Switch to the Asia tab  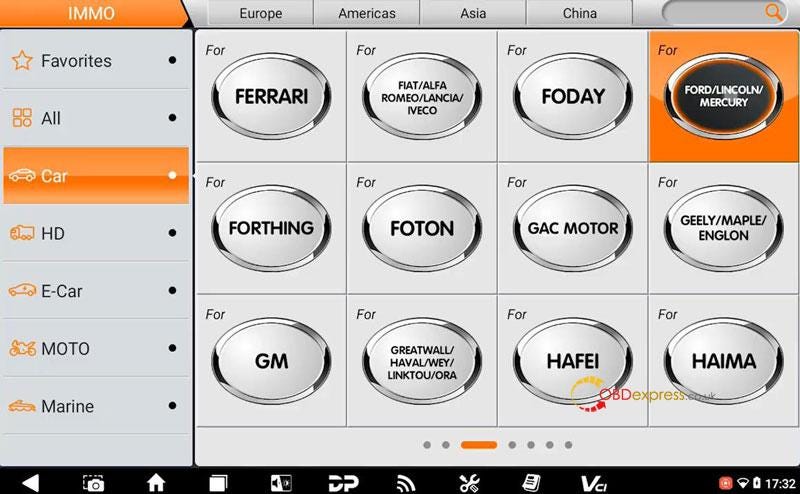click(473, 13)
